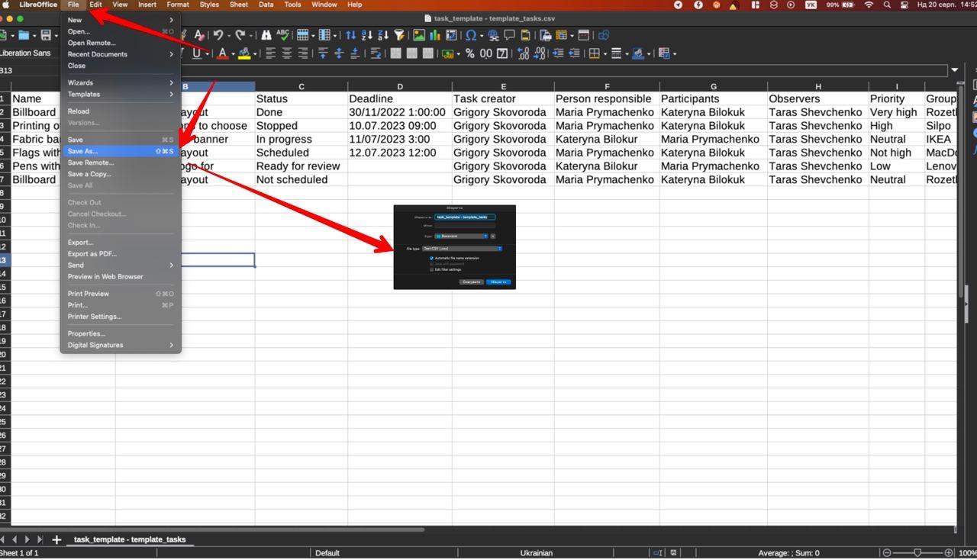Open the File type dropdown
The width and height of the screenshot is (977, 560).
point(463,249)
